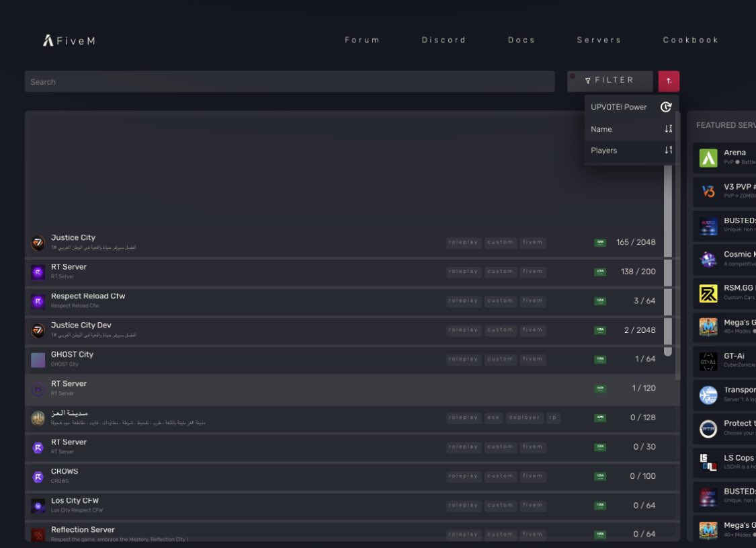756x548 pixels.
Task: Click the Cosmic featured server icon
Action: tap(708, 260)
